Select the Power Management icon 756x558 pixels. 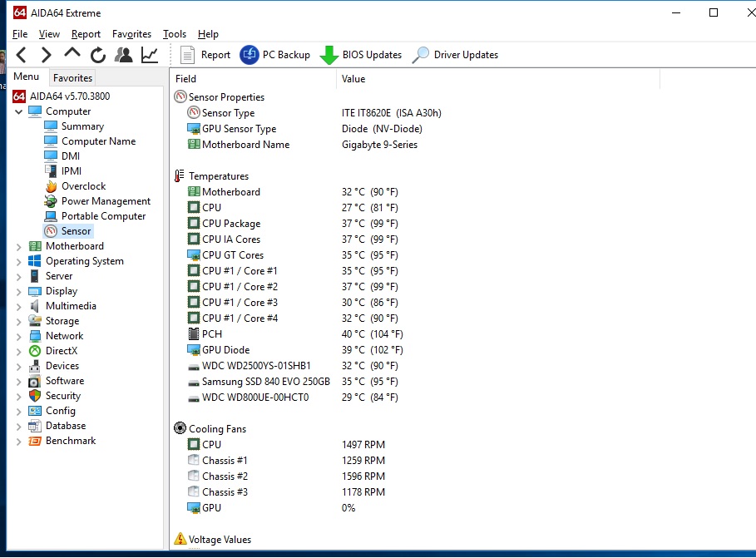pos(51,201)
